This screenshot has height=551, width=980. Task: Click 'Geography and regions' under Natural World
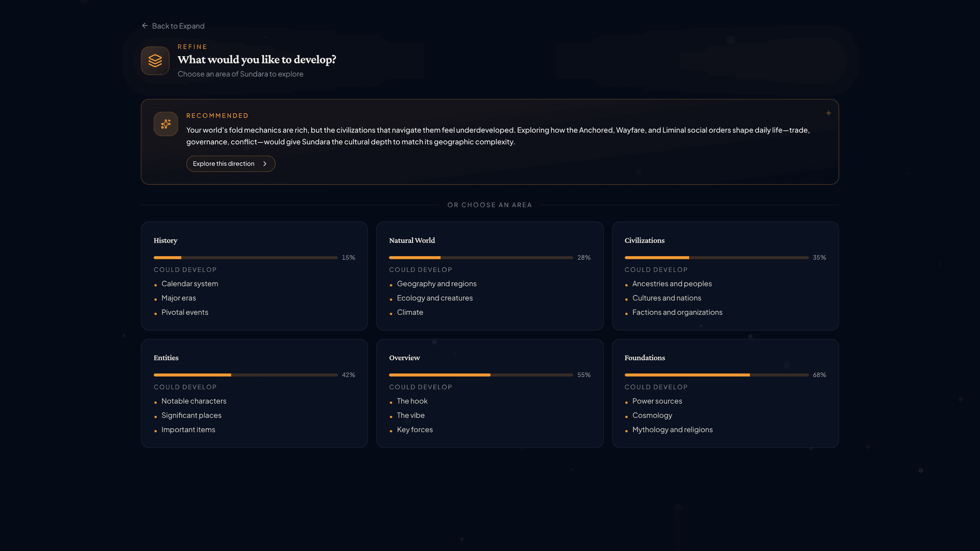click(437, 284)
